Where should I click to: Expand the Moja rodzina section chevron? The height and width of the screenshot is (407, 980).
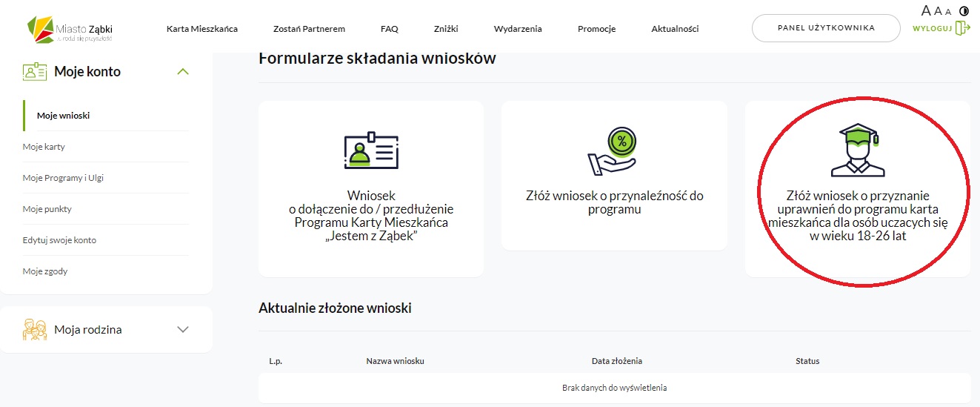tap(183, 329)
